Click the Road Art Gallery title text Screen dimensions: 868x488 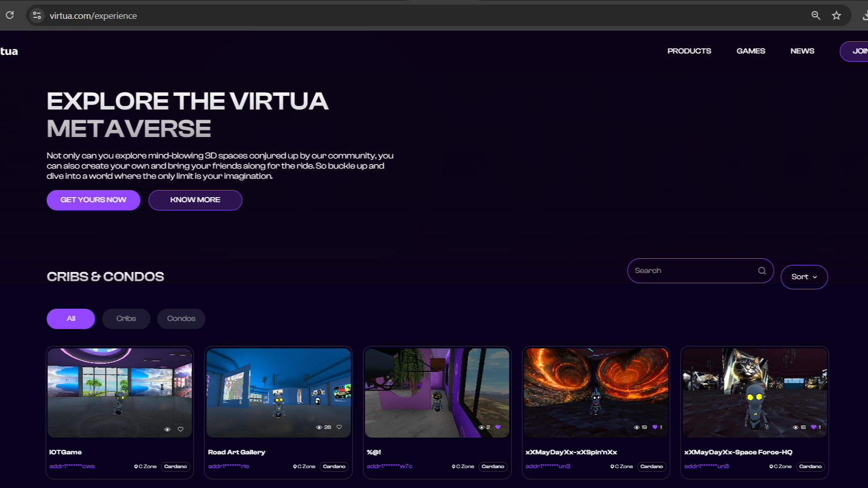(x=236, y=452)
